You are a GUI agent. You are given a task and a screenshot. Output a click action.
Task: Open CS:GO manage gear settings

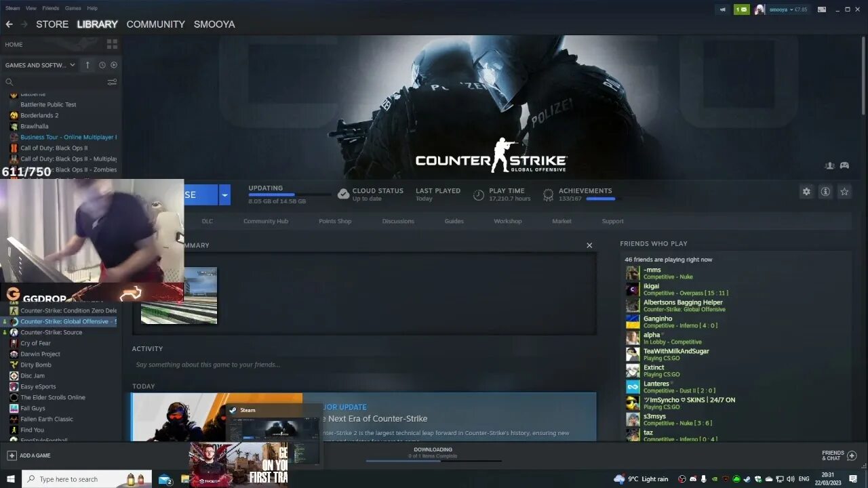point(806,192)
